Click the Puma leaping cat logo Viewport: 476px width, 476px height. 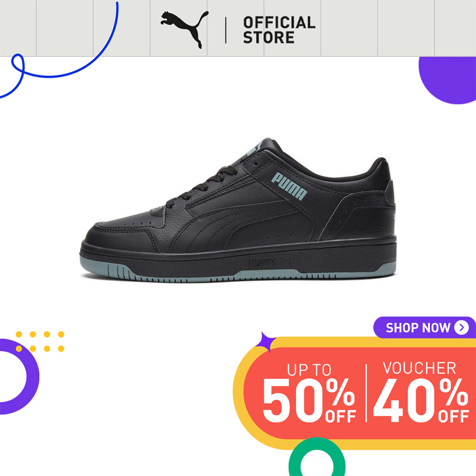[185, 30]
